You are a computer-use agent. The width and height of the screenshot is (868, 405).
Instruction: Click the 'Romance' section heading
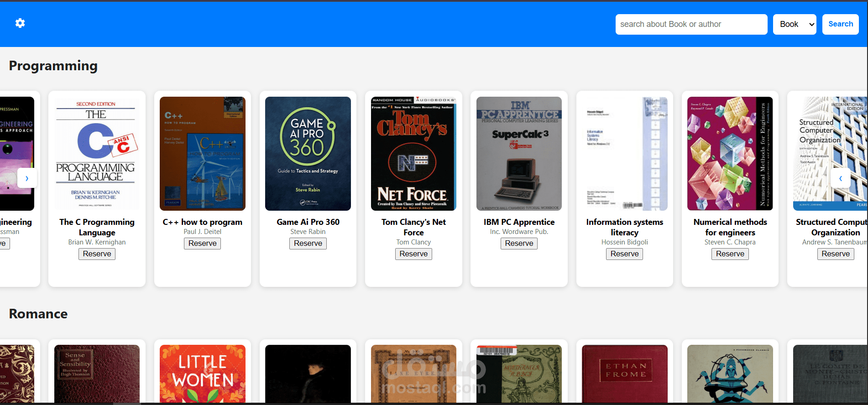38,314
